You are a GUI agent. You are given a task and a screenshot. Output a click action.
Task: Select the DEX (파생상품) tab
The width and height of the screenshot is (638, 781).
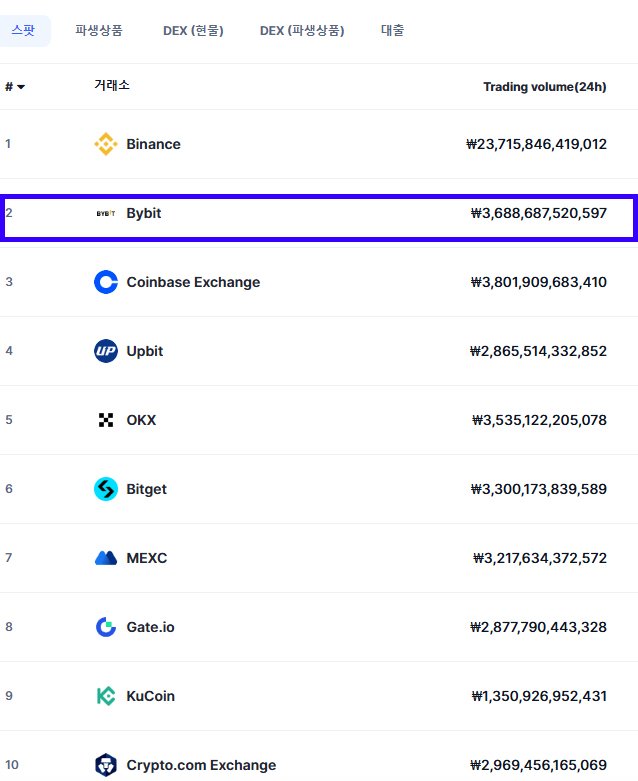(x=302, y=30)
